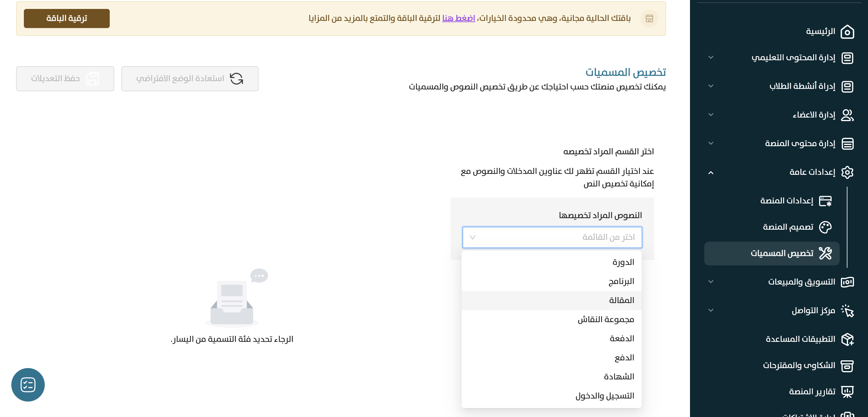
Task: Choose 'التسجيل والدخول' from the dropdown
Action: coord(604,396)
